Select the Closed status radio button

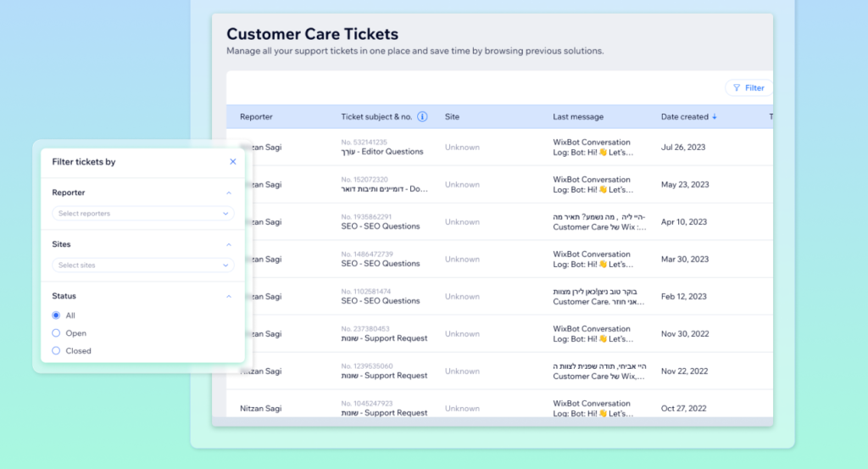click(56, 350)
